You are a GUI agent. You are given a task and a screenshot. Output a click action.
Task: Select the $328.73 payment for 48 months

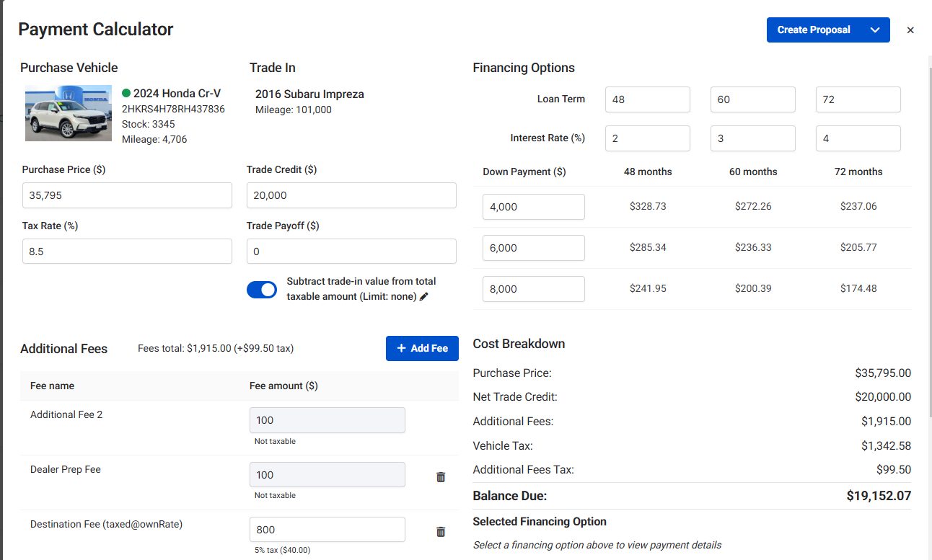[x=648, y=207]
